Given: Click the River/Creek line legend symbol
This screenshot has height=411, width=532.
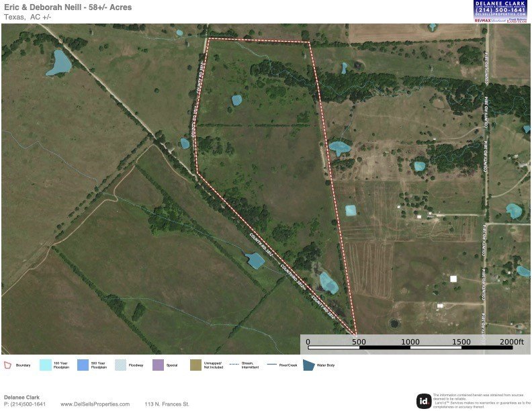Looking at the screenshot, I should coord(272,365).
